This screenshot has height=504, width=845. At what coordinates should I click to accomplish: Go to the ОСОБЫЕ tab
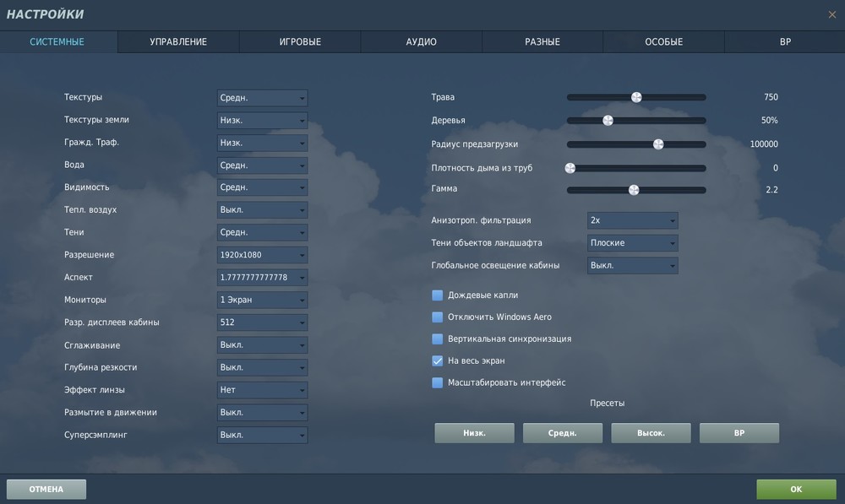664,42
